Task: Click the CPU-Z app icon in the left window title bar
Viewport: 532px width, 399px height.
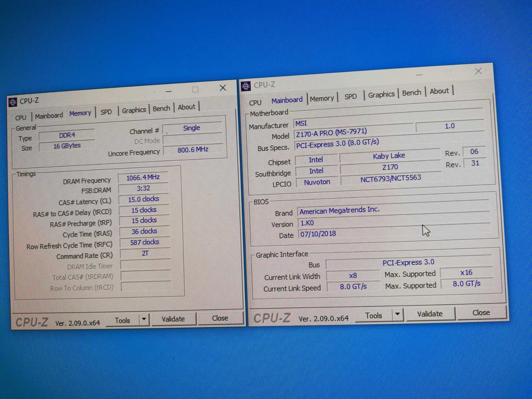Action: click(x=13, y=102)
